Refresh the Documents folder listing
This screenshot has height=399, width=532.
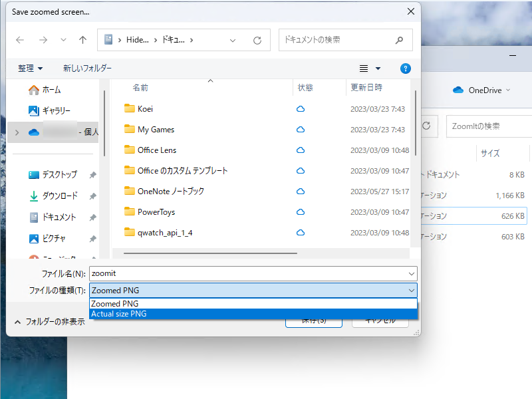point(257,41)
